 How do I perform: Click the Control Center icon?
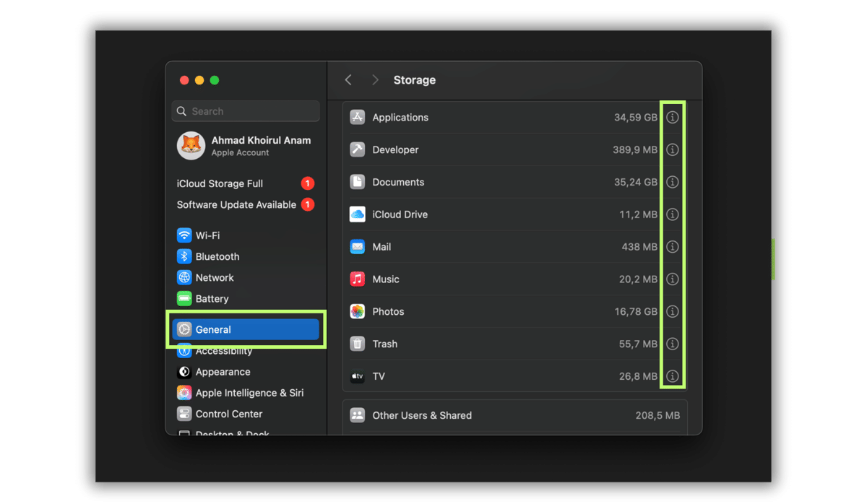click(184, 413)
